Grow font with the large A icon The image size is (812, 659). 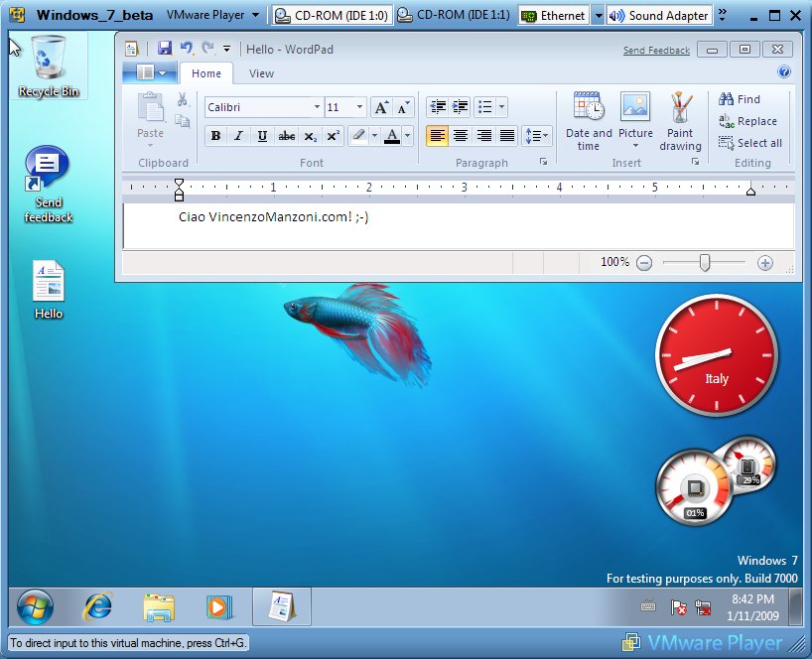pos(381,107)
